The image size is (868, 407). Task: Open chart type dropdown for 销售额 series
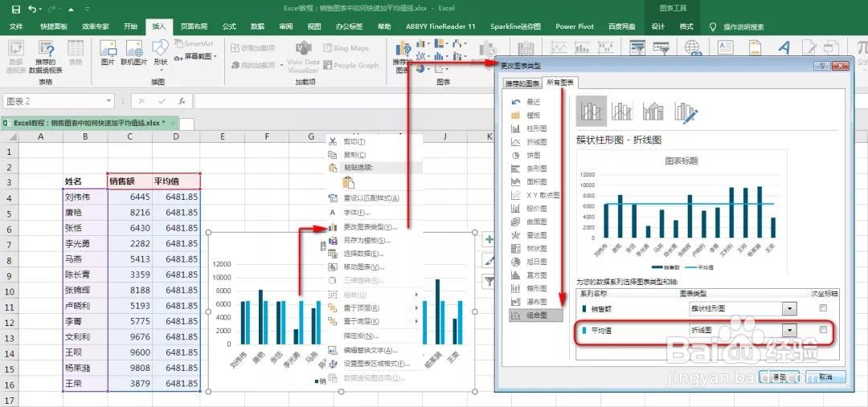(789, 308)
